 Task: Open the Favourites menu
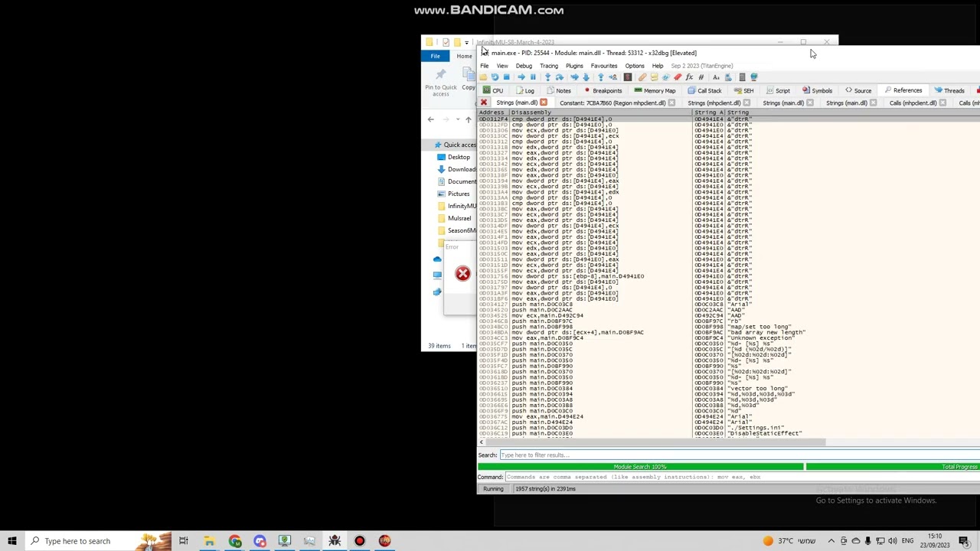[x=604, y=66]
